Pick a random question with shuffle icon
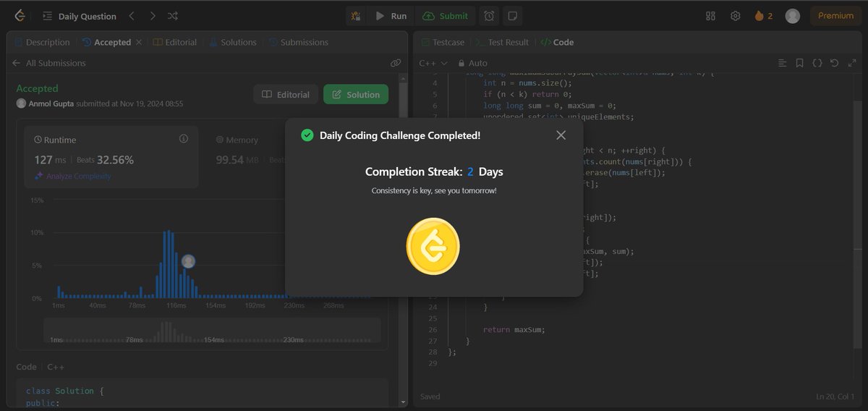The width and height of the screenshot is (868, 411). (173, 16)
